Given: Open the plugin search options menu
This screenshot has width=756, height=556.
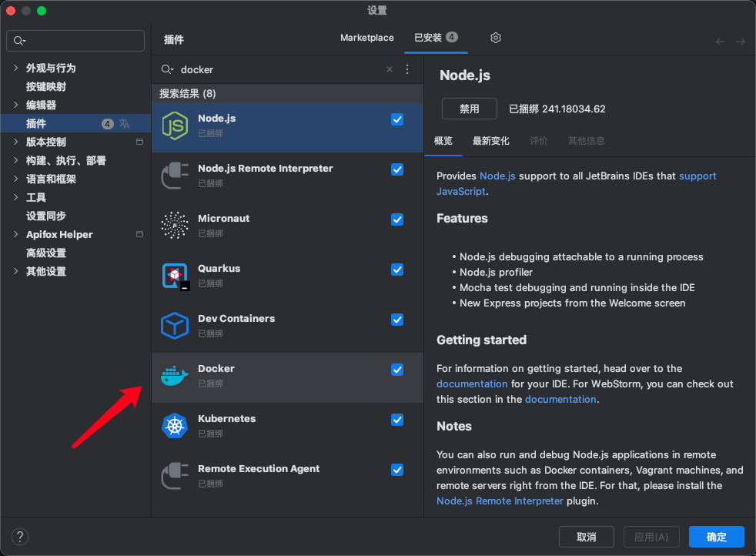Looking at the screenshot, I should click(x=407, y=69).
